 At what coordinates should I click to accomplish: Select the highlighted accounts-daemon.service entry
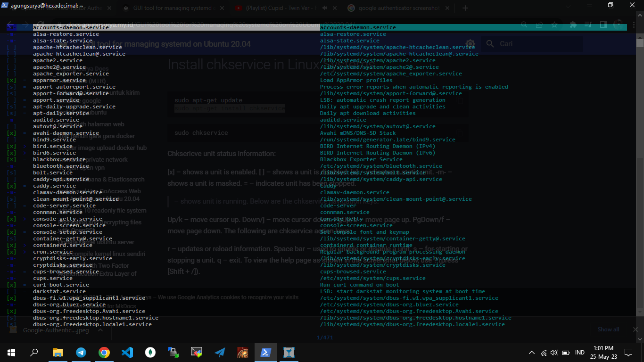point(71,27)
